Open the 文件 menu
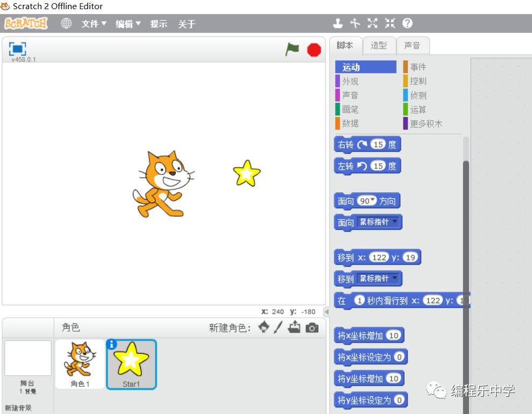532x414 pixels. [x=94, y=24]
